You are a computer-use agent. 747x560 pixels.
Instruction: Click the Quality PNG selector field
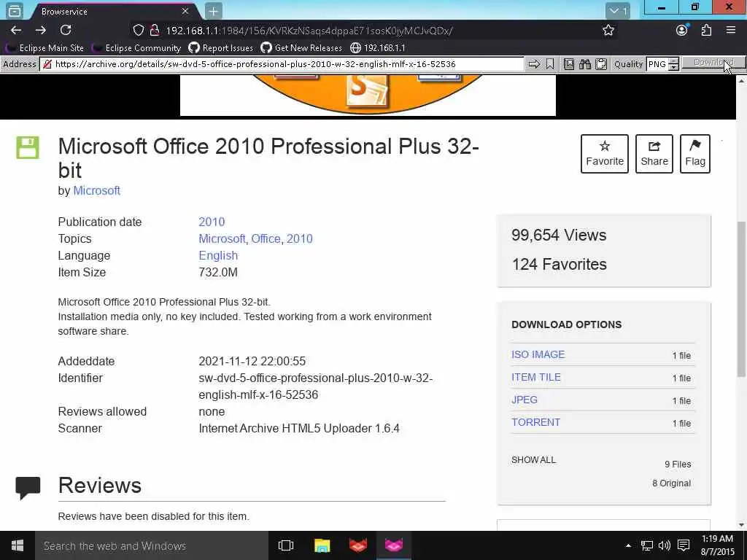click(x=657, y=64)
